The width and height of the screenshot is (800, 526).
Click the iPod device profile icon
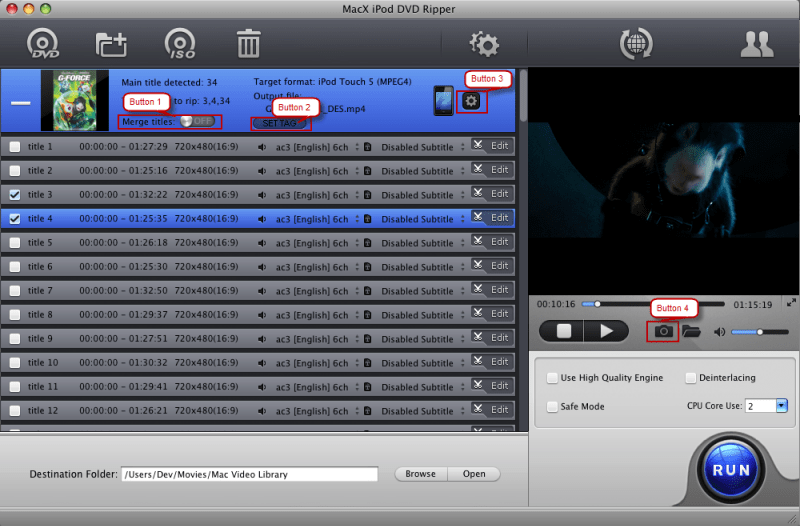pos(443,101)
